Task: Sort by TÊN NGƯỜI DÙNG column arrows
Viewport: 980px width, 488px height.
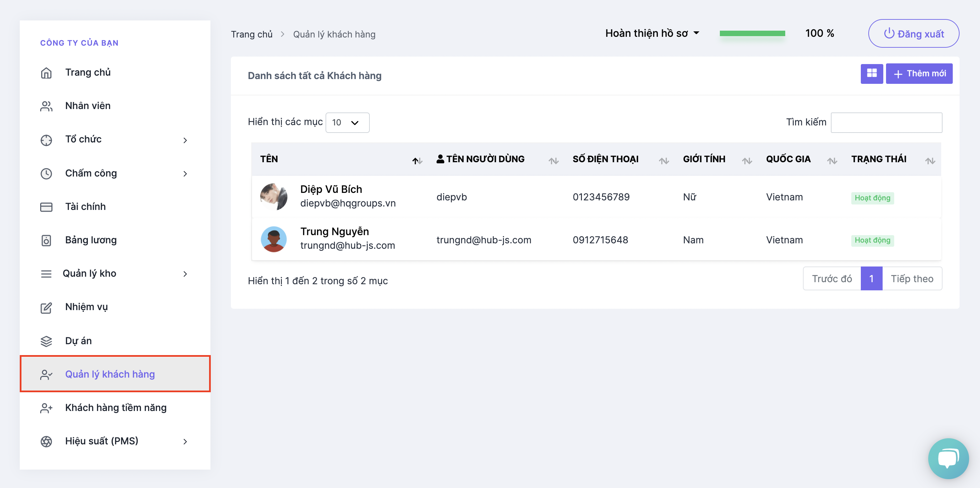Action: click(x=553, y=161)
